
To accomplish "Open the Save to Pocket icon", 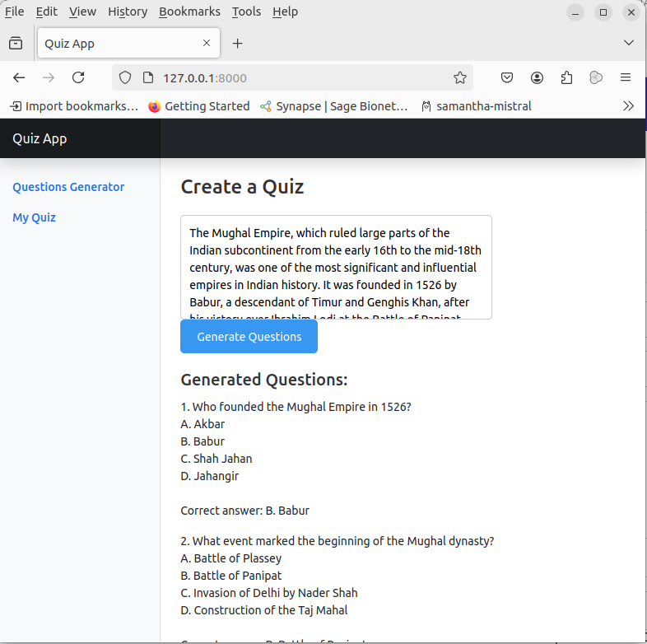I will point(507,77).
